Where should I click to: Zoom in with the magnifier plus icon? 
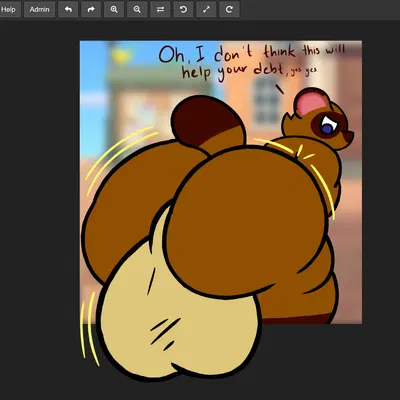click(x=114, y=9)
